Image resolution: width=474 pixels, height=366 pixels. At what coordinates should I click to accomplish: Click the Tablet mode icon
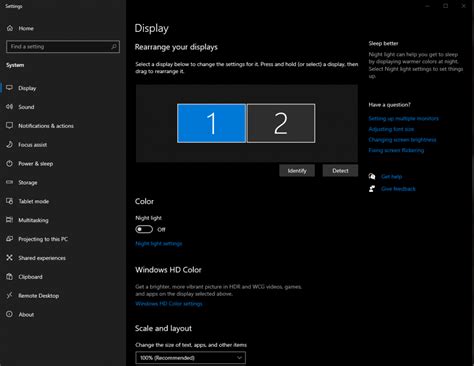coord(9,201)
